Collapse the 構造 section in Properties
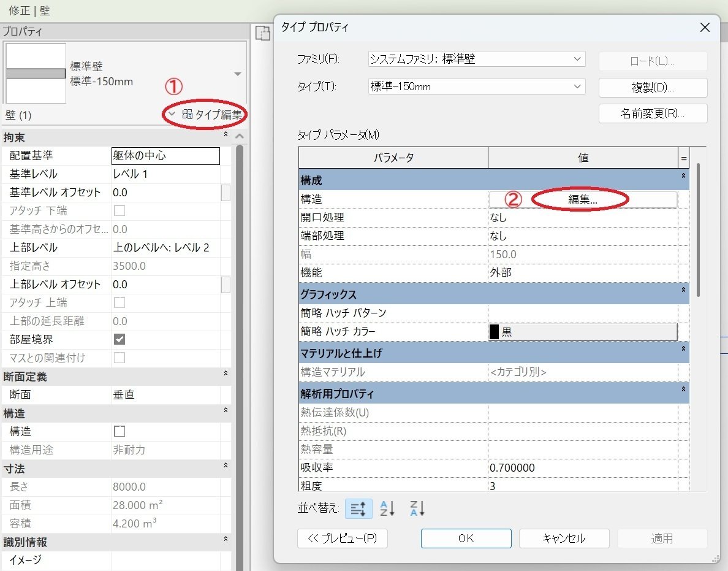This screenshot has height=571, width=728. (x=226, y=410)
